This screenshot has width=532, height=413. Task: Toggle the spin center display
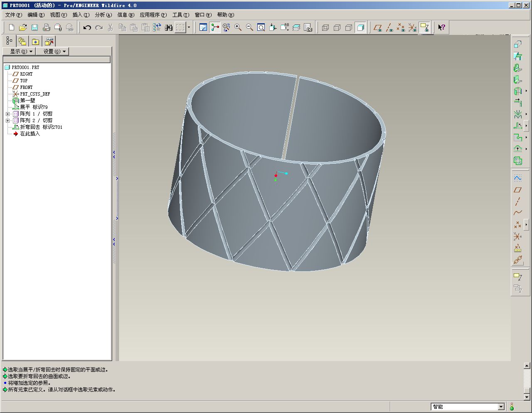(215, 27)
